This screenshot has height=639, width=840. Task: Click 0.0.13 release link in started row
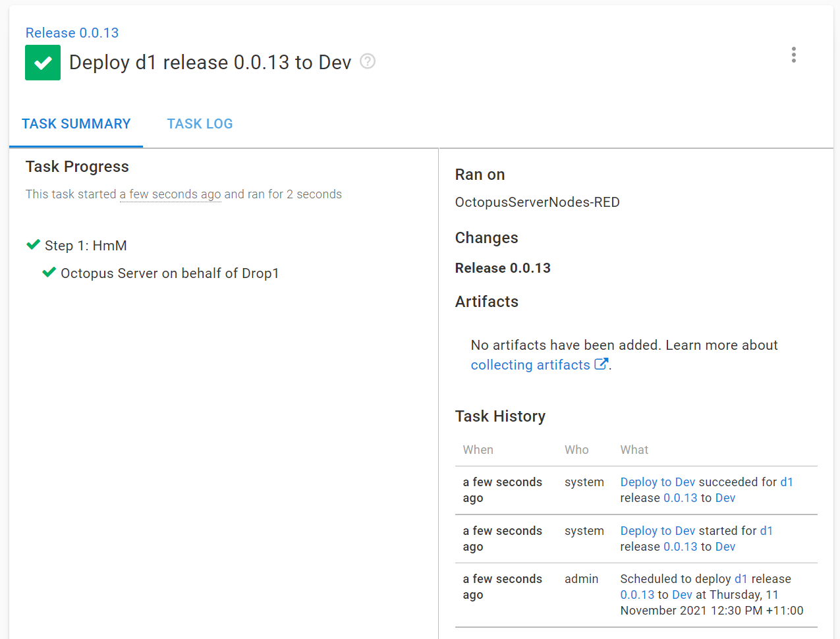(680, 547)
